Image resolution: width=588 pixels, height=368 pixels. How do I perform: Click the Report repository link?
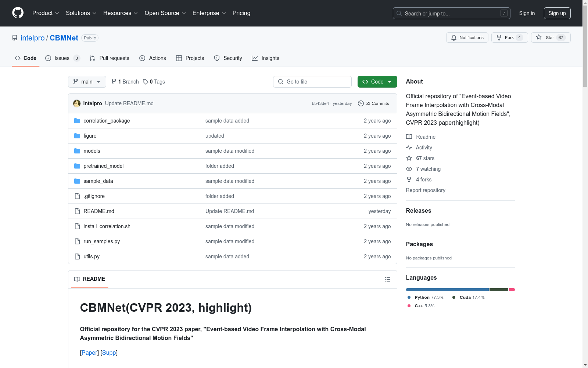426,190
